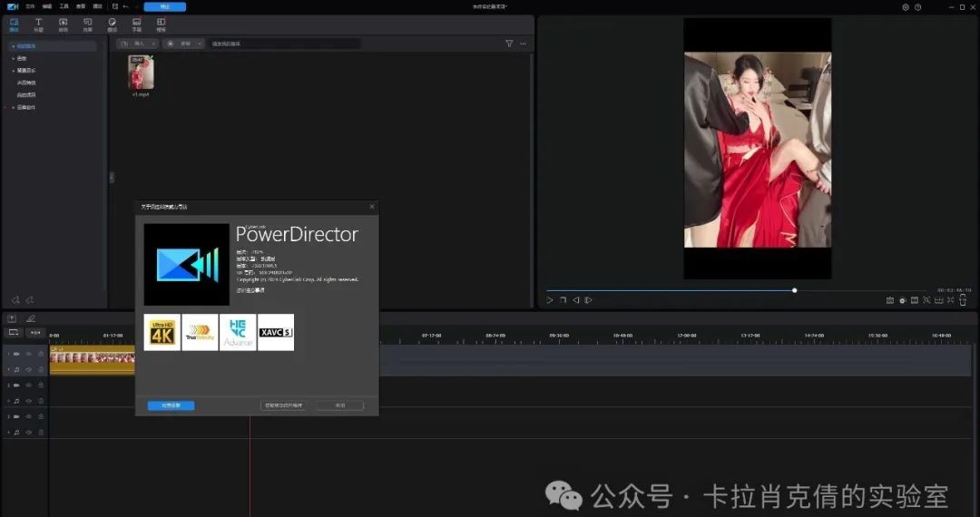The height and width of the screenshot is (517, 980).
Task: Click the help question mark icon
Action: pos(918,7)
